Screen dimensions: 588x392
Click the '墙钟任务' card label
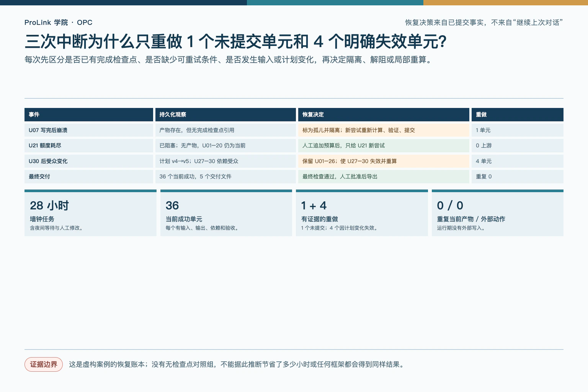coord(42,219)
